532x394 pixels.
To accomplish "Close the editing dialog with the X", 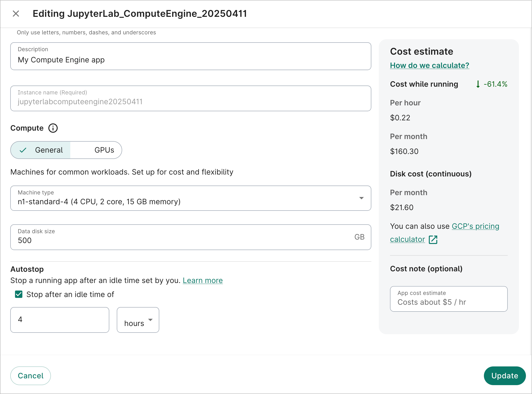I will [16, 13].
